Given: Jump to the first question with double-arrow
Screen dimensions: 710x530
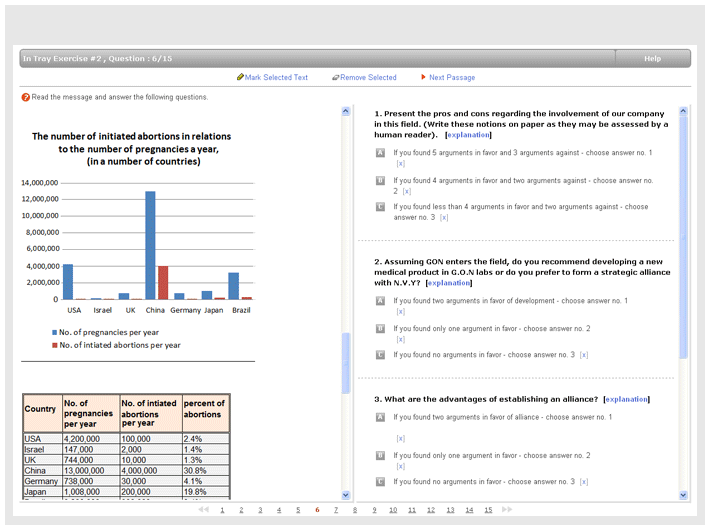Looking at the screenshot, I should [x=203, y=510].
